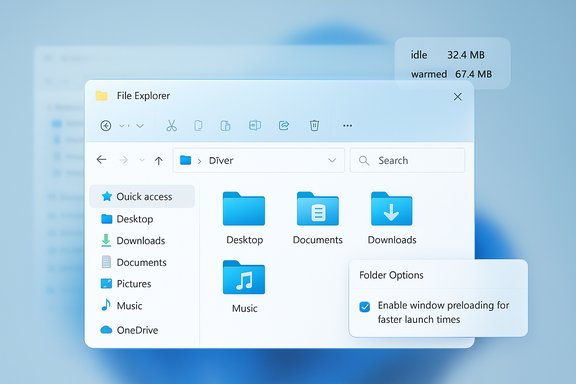Select Music in the sidebar
The width and height of the screenshot is (576, 384).
[x=122, y=305]
